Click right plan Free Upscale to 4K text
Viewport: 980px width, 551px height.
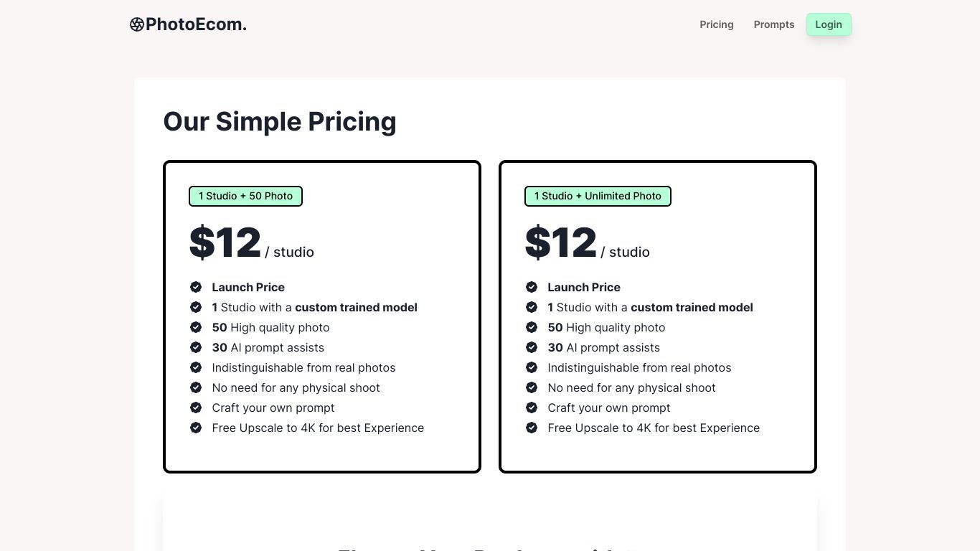(x=654, y=428)
